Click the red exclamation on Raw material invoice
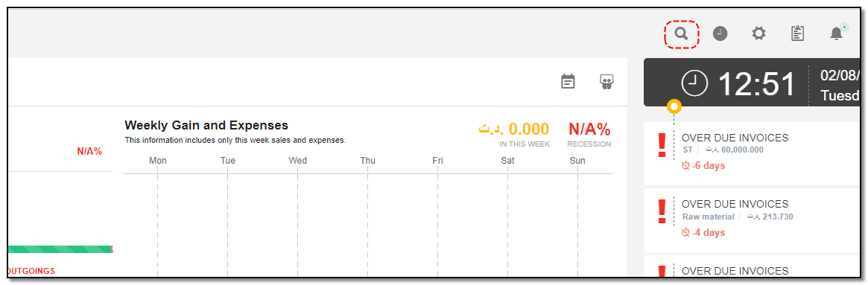 pos(661,212)
